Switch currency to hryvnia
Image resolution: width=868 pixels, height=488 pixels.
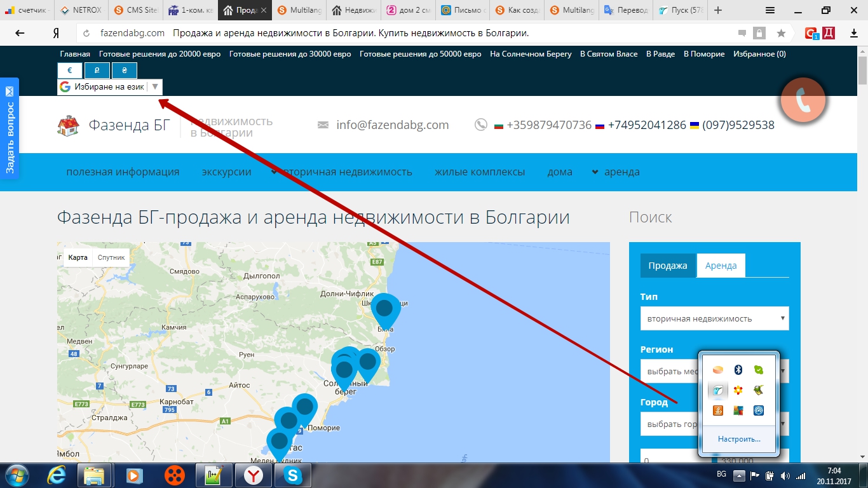click(125, 71)
